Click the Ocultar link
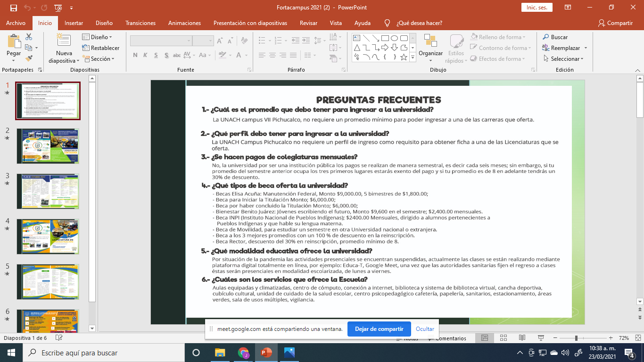Screen dimensions: 644x362 (x=425, y=329)
